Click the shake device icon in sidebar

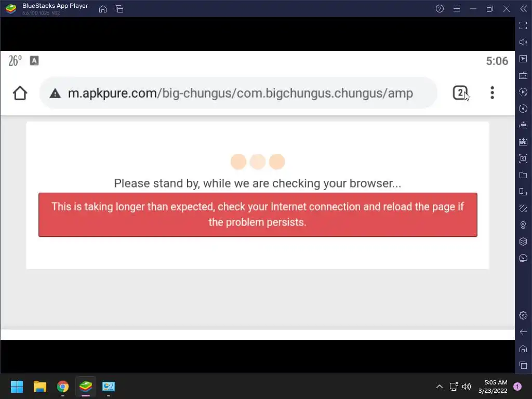(x=523, y=208)
